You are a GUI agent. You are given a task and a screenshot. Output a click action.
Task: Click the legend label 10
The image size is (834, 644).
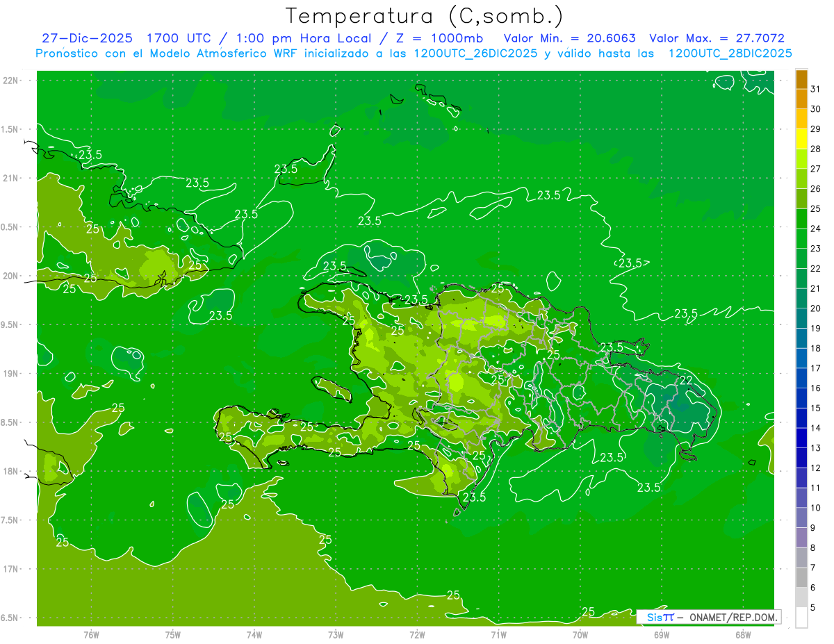[815, 508]
